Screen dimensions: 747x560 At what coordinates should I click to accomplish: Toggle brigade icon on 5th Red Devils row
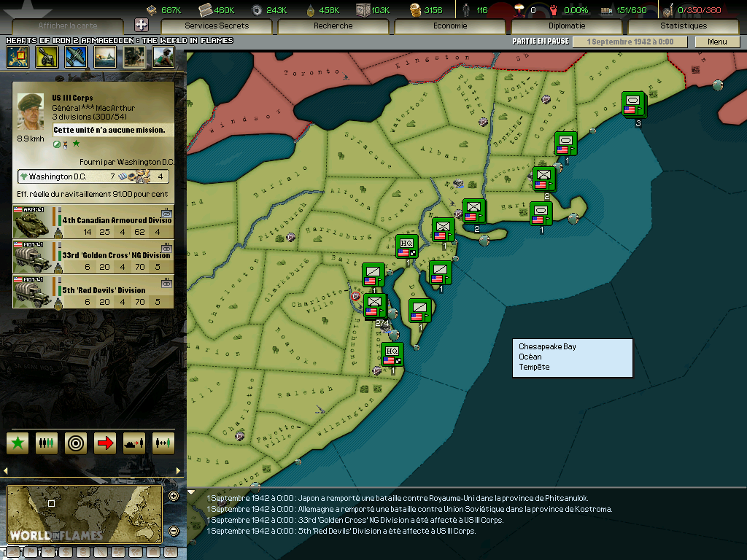[166, 283]
